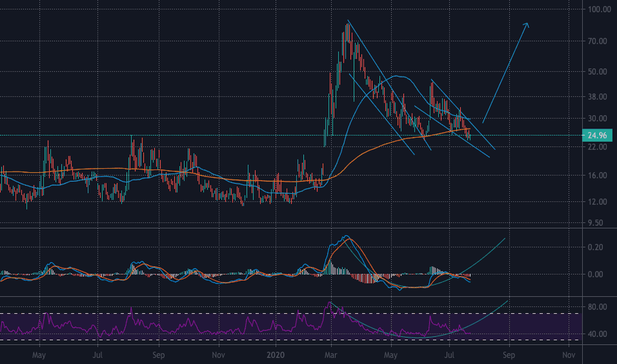Click the Nov label left of 2020
This screenshot has height=364, width=617.
click(218, 355)
